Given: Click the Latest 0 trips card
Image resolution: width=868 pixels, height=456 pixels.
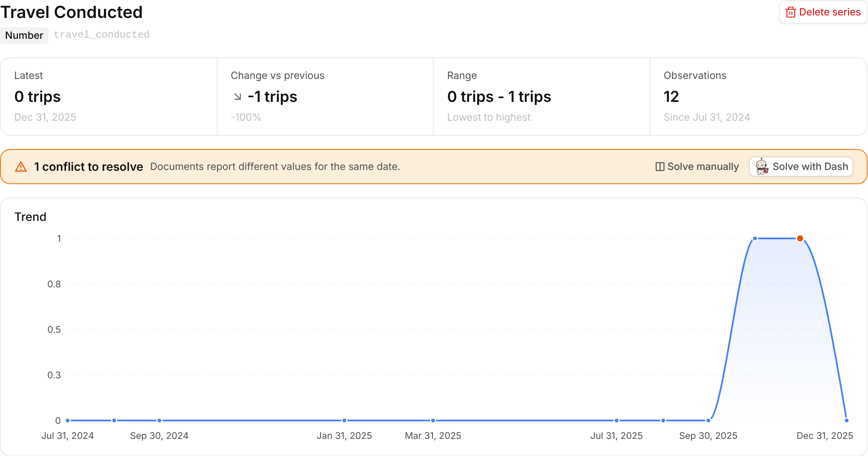Looking at the screenshot, I should (x=109, y=96).
